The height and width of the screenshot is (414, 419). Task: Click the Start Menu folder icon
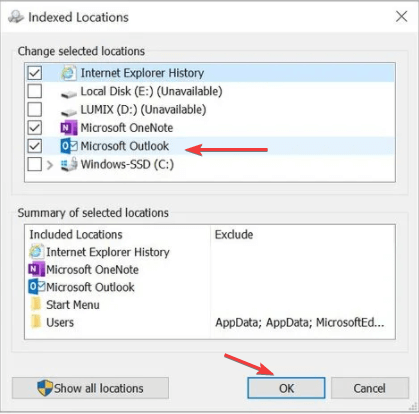[x=36, y=304]
